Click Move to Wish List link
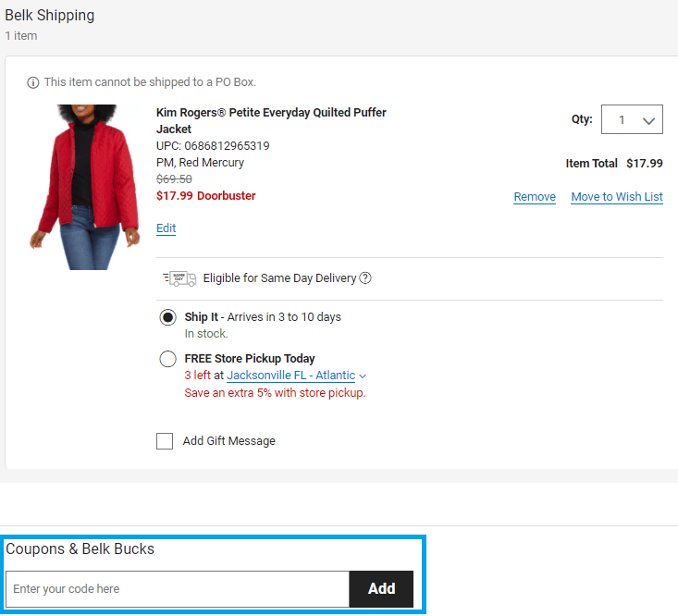The image size is (678, 616). click(x=617, y=197)
